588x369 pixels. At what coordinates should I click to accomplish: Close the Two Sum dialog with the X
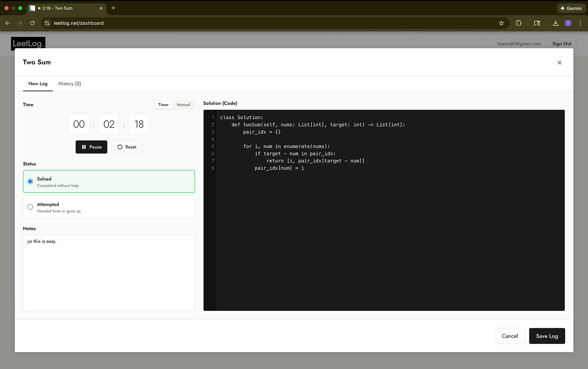click(559, 62)
